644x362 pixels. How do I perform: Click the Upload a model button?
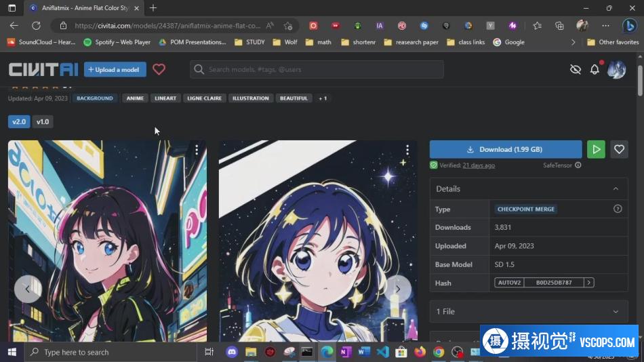(x=115, y=69)
